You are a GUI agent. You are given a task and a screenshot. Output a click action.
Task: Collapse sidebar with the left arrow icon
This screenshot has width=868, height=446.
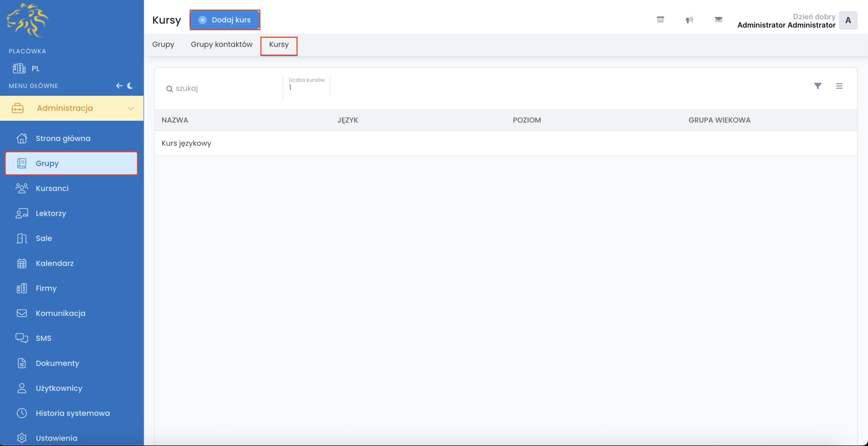119,86
